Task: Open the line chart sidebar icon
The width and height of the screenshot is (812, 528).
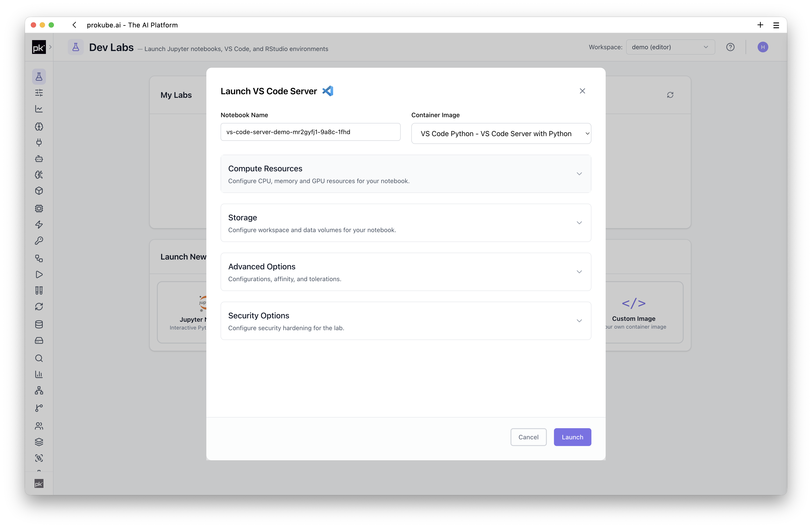Action: (39, 109)
